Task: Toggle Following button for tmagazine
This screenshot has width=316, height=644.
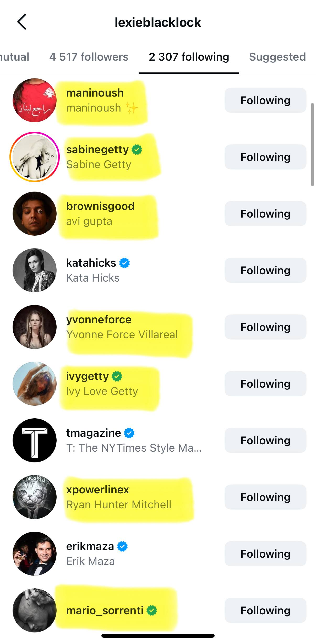Action: (x=265, y=440)
